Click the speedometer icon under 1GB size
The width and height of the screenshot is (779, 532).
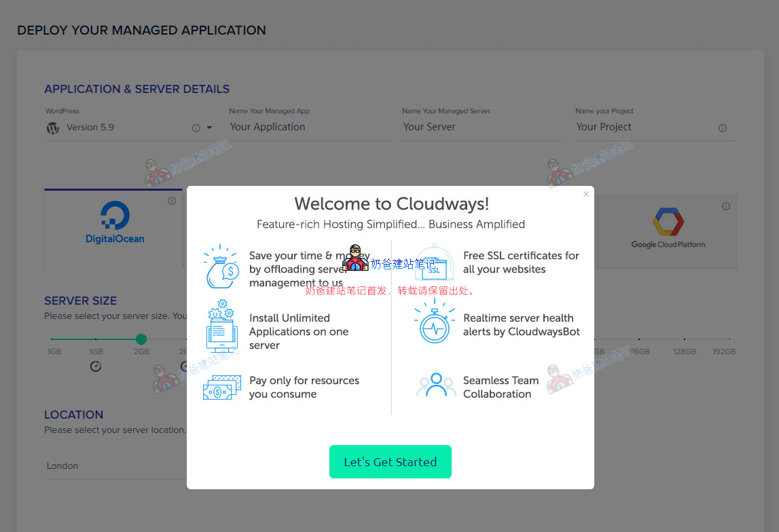coord(96,366)
